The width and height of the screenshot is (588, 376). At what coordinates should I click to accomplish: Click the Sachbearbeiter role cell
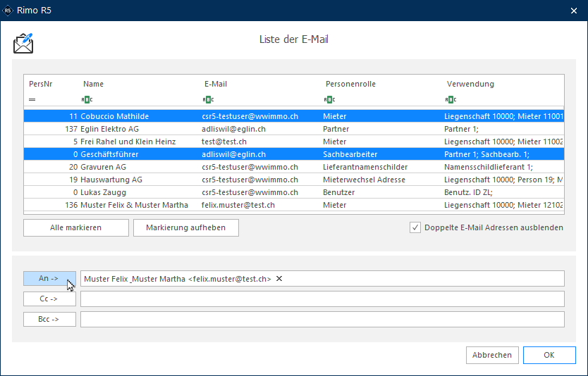pyautogui.click(x=350, y=154)
